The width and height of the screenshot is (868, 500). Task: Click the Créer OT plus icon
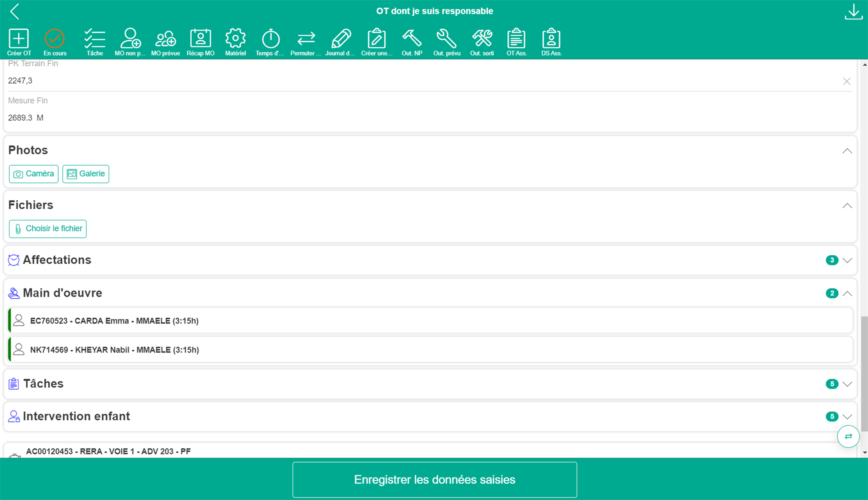click(19, 39)
